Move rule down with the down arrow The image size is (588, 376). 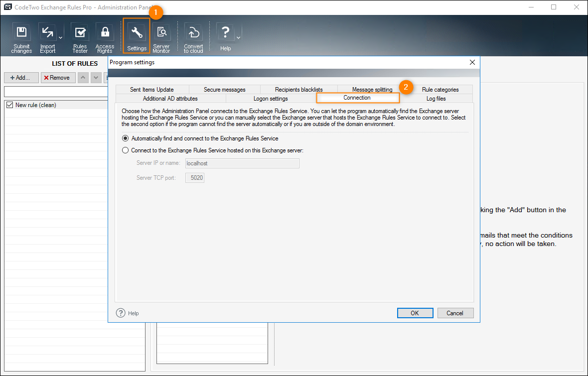[96, 78]
